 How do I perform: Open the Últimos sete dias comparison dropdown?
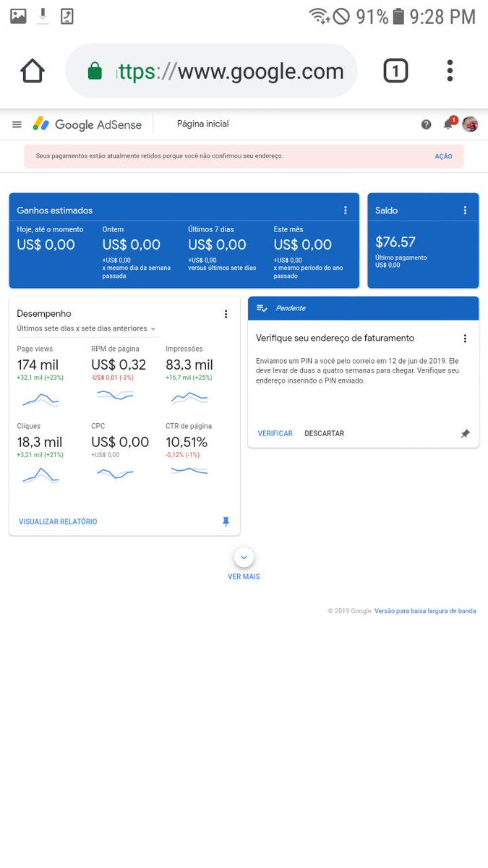[x=87, y=328]
